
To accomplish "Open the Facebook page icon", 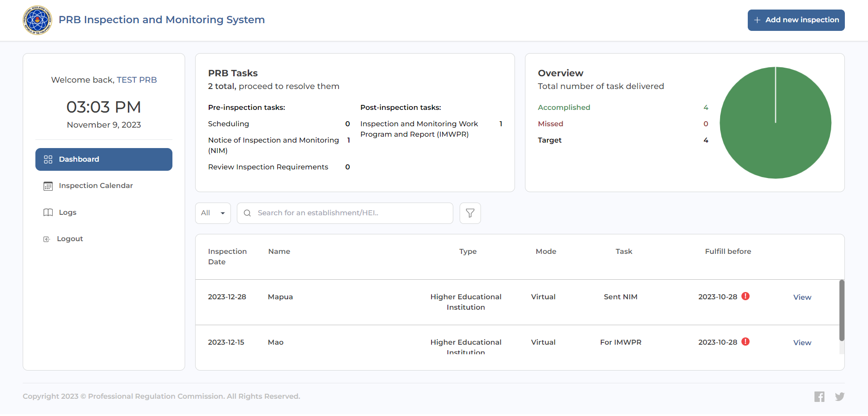I will click(819, 396).
